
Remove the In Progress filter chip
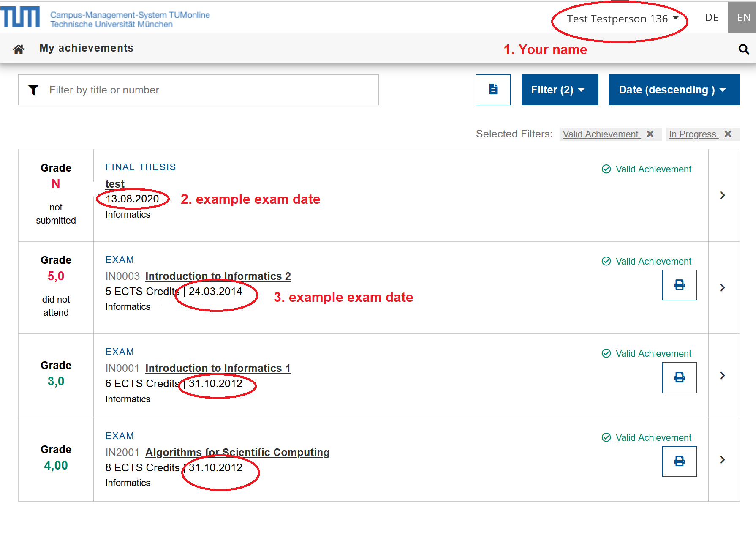728,134
